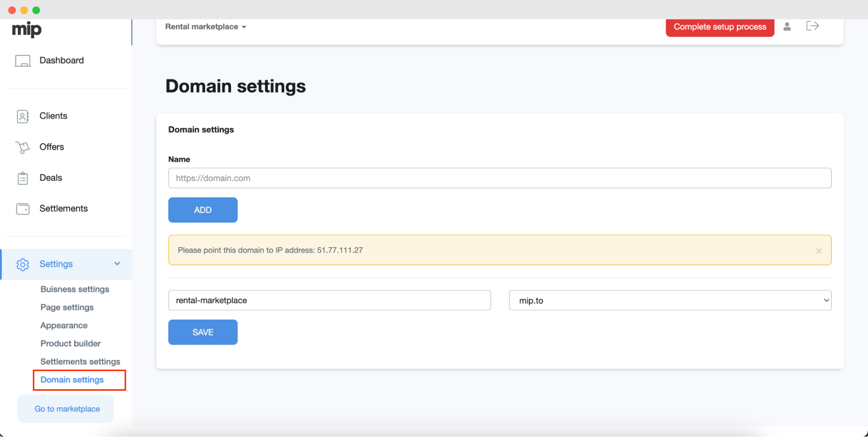868x437 pixels.
Task: Click the Settings gear icon
Action: tap(23, 265)
